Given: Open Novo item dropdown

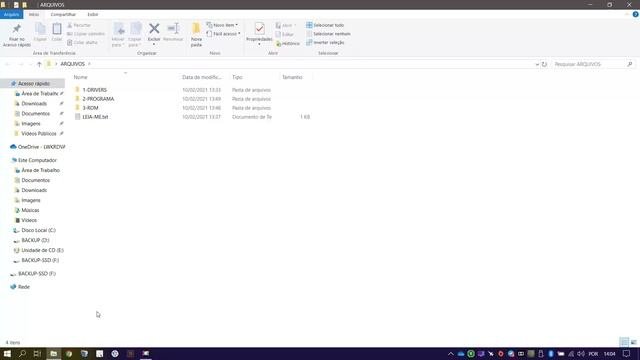Looking at the screenshot, I should click(x=222, y=25).
